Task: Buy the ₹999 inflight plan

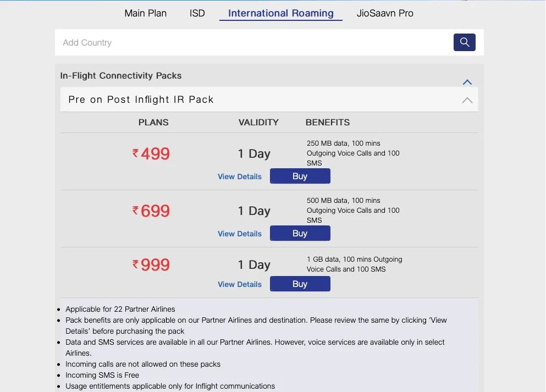Action: (300, 284)
